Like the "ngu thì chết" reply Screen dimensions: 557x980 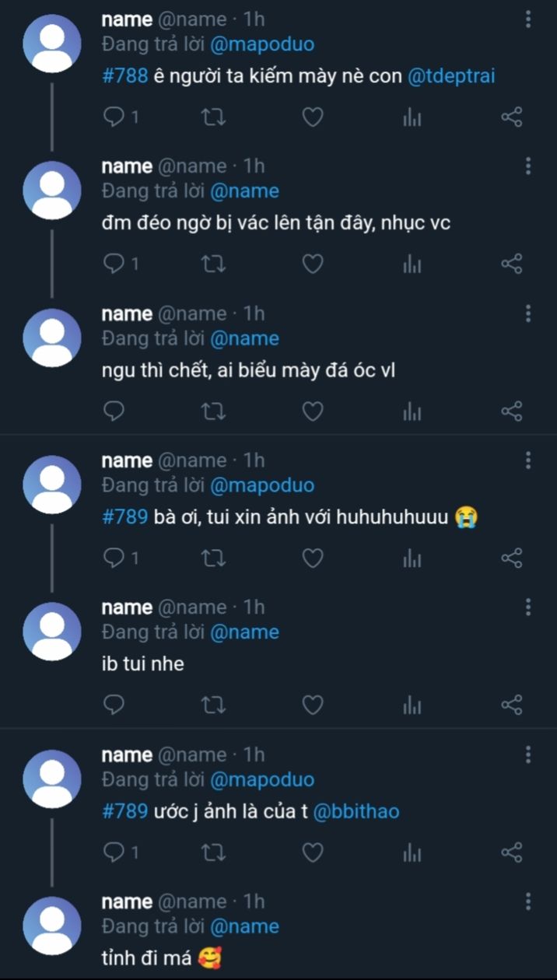click(x=312, y=411)
